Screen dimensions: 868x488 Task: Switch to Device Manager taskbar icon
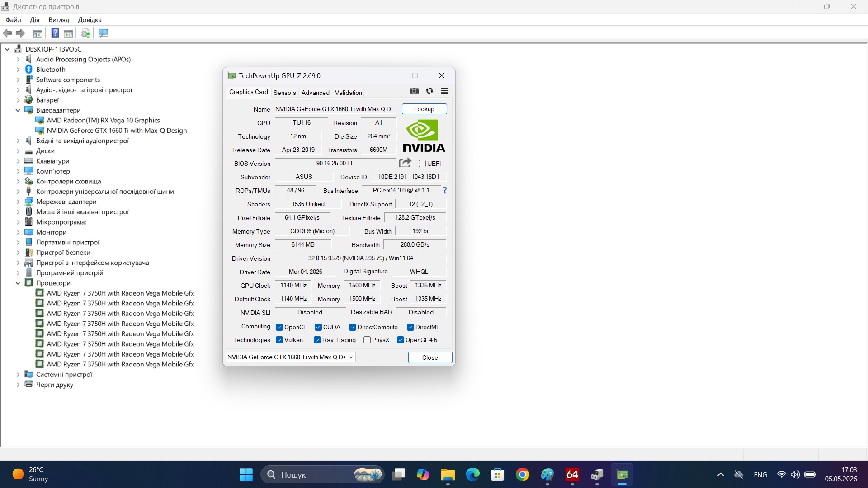coord(597,474)
